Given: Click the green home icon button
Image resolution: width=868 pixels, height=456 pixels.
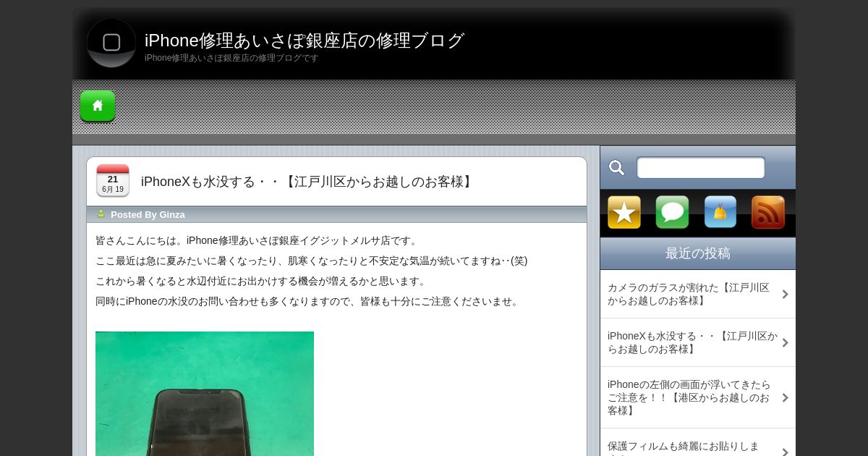Looking at the screenshot, I should (x=98, y=106).
